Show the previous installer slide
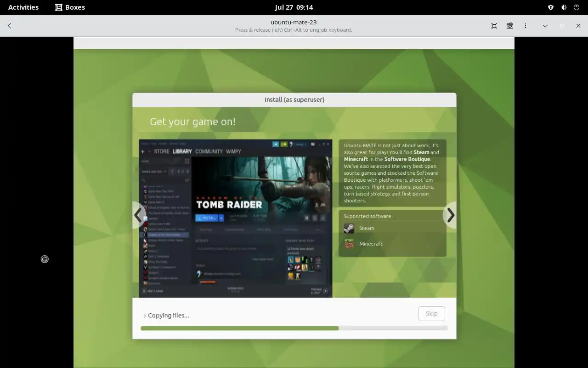The image size is (588, 368). [x=138, y=215]
